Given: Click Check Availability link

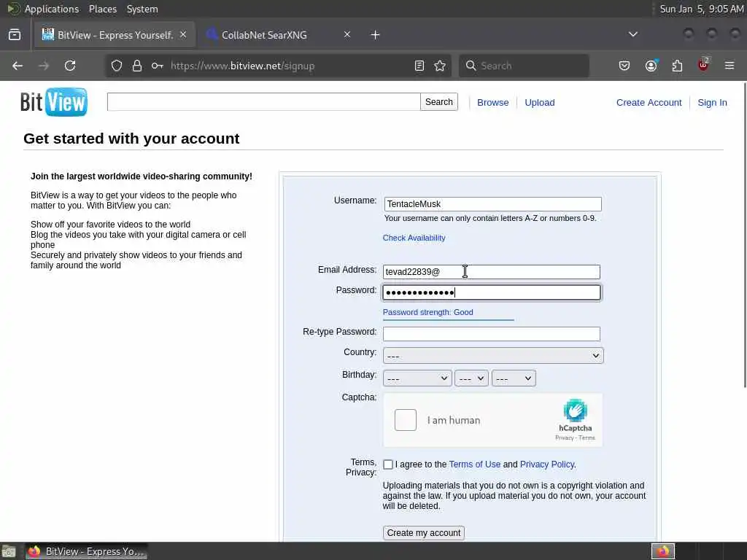Looking at the screenshot, I should click(414, 238).
